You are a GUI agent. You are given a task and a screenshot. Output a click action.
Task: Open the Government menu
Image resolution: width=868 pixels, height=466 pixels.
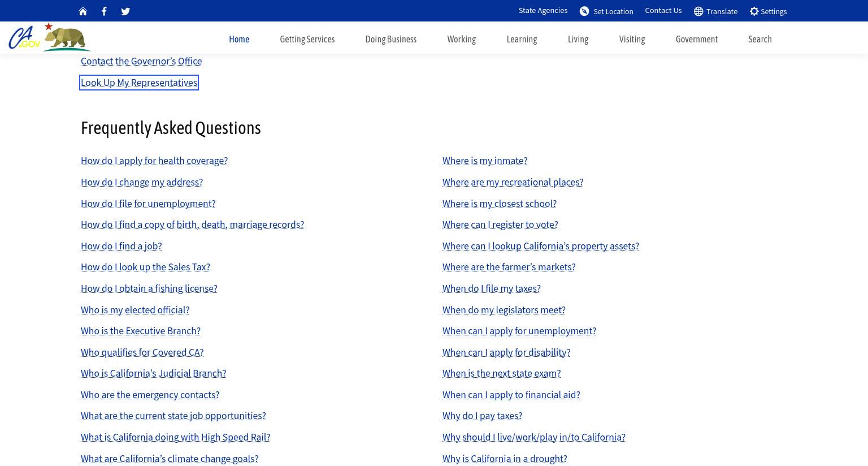697,39
